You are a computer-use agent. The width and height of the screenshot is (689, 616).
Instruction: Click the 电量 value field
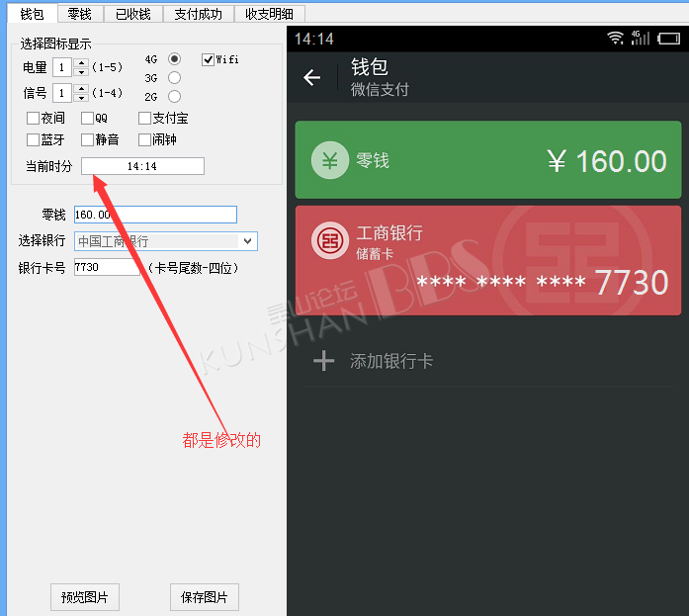62,67
